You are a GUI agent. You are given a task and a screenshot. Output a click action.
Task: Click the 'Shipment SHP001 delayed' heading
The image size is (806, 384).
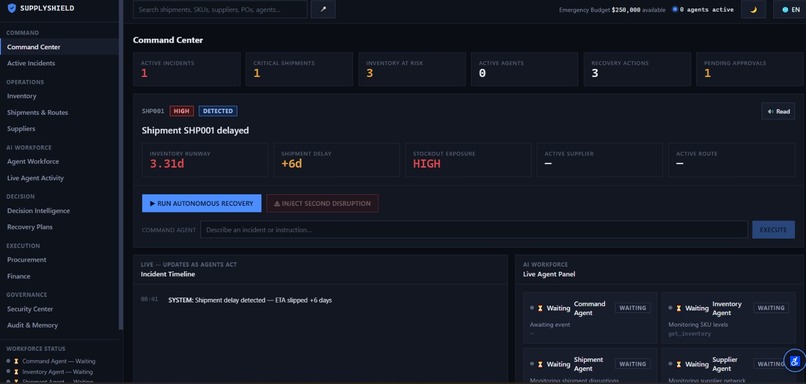195,131
